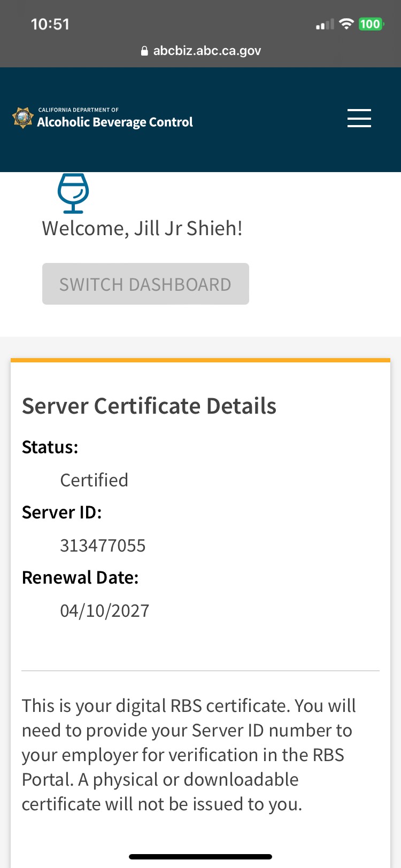Open the hamburger navigation menu
The image size is (401, 868).
click(359, 118)
